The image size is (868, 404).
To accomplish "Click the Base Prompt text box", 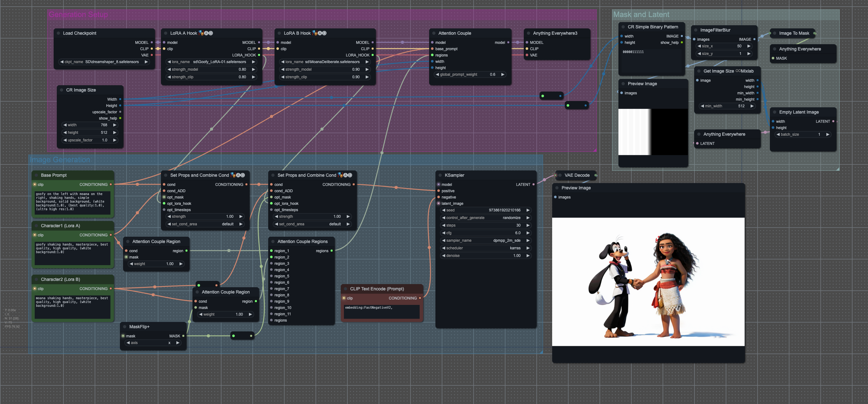I will coord(73,202).
